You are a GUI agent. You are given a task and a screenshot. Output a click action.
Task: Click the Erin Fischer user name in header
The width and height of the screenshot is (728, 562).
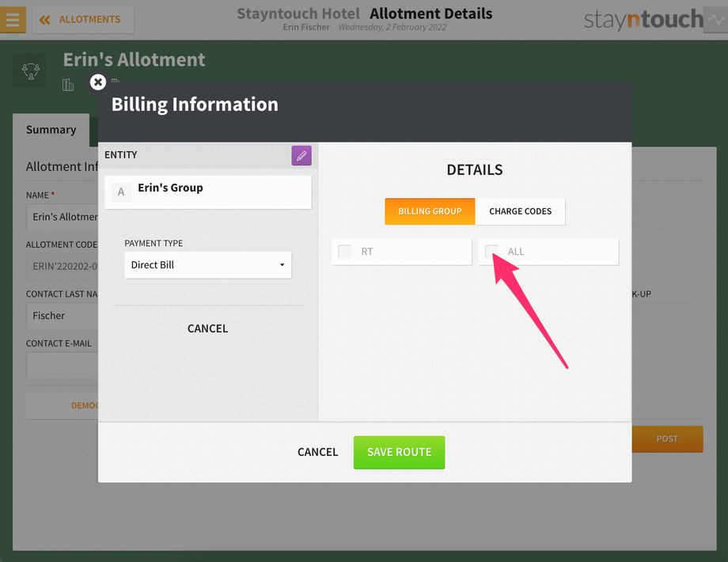306,27
